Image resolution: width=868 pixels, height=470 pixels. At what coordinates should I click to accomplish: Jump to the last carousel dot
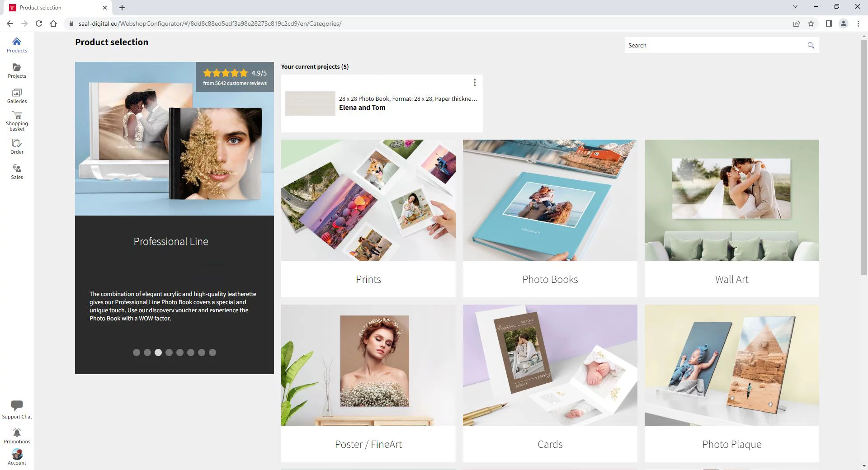point(212,352)
